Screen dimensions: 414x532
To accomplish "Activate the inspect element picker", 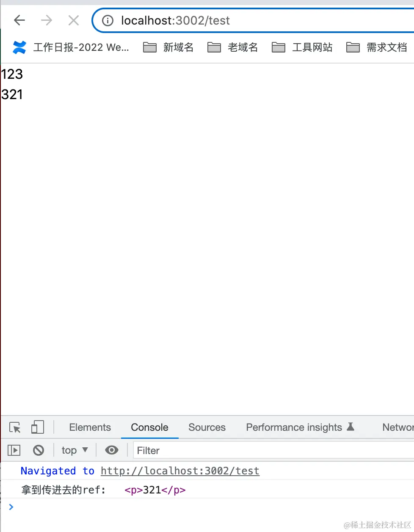I will pos(15,427).
